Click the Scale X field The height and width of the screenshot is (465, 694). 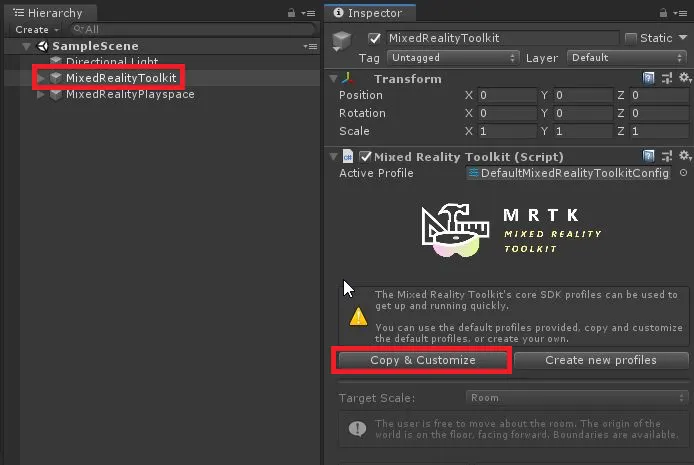pos(507,131)
